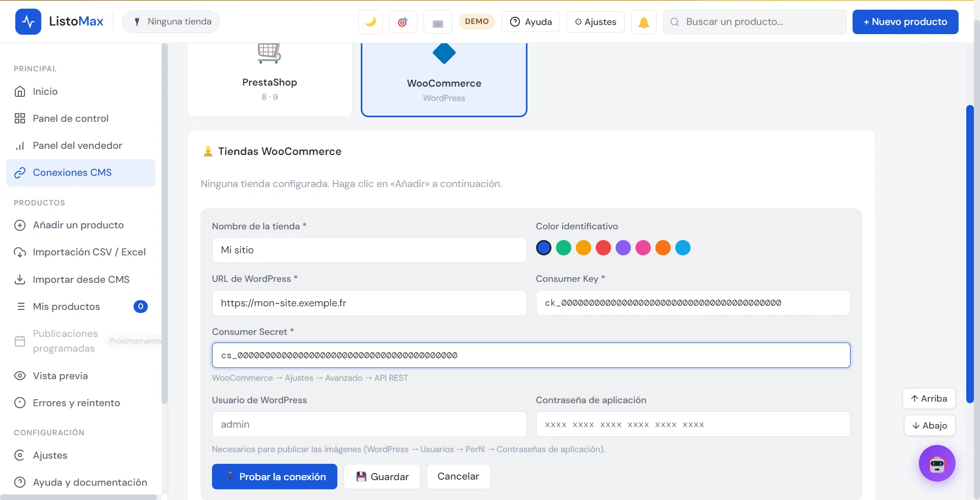Open Añadir un producto

pyautogui.click(x=81, y=225)
